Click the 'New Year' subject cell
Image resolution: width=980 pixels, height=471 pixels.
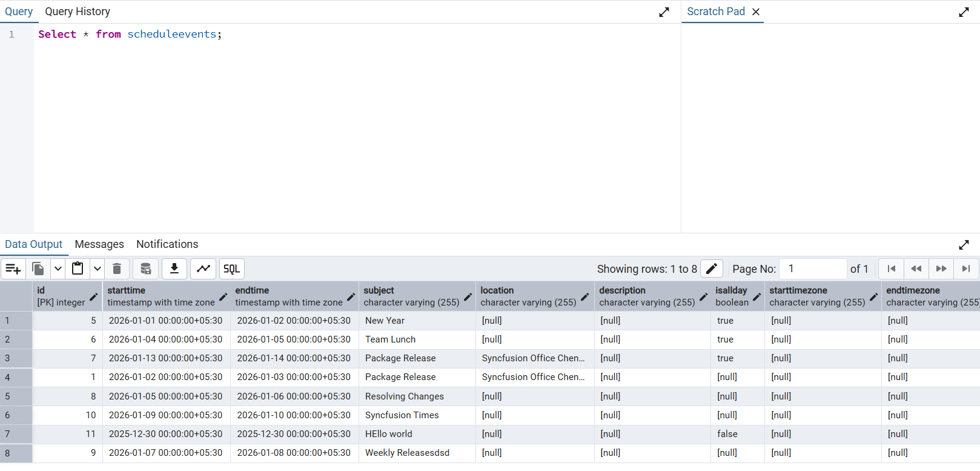pyautogui.click(x=417, y=321)
